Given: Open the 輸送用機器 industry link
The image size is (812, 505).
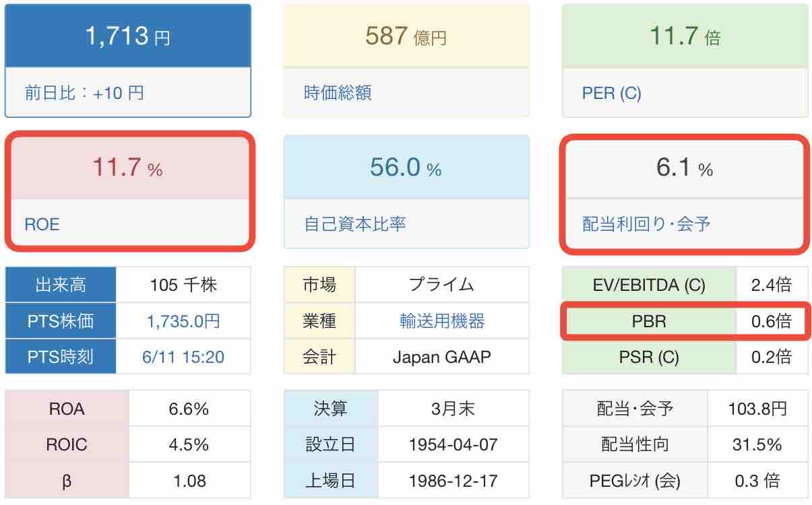Looking at the screenshot, I should [x=441, y=321].
